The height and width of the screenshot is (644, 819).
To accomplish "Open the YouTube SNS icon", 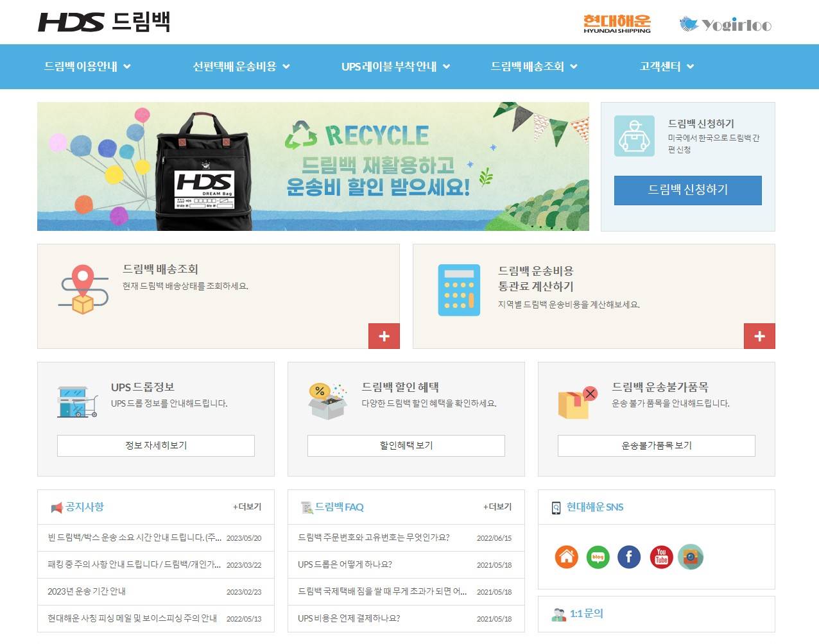I will [x=661, y=557].
